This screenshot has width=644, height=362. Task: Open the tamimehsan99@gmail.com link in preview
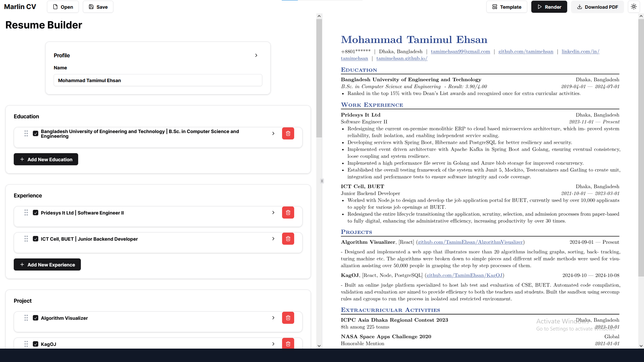(460, 51)
